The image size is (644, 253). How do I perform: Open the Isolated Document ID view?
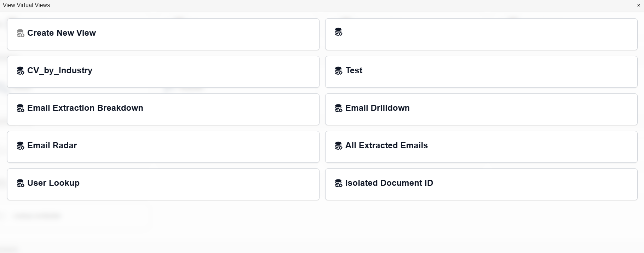481,184
